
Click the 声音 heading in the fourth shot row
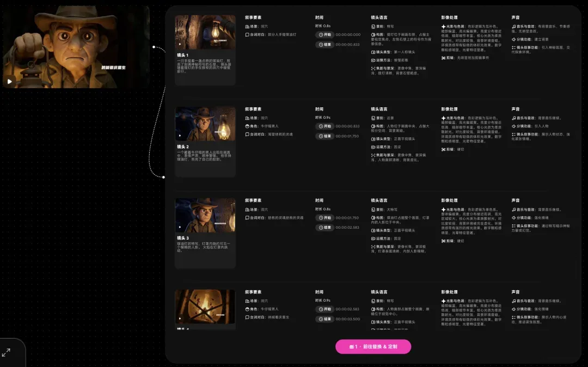[516, 292]
